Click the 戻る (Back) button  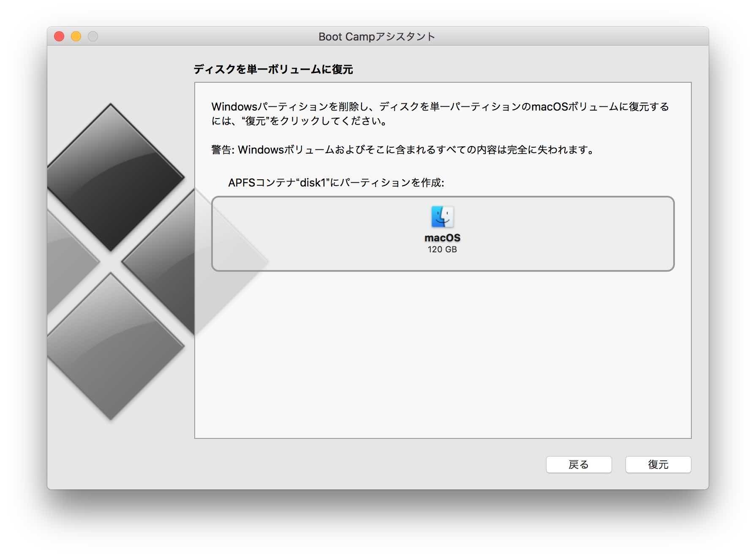click(579, 465)
